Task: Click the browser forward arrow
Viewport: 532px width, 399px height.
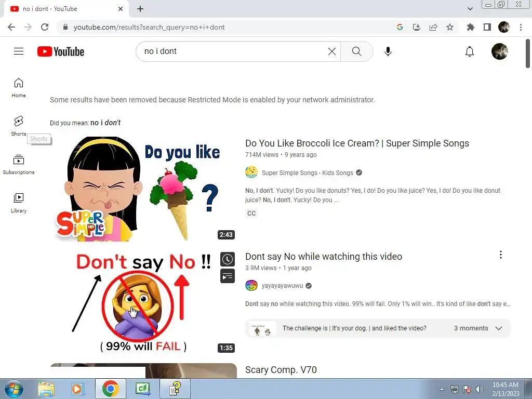Action: point(28,27)
